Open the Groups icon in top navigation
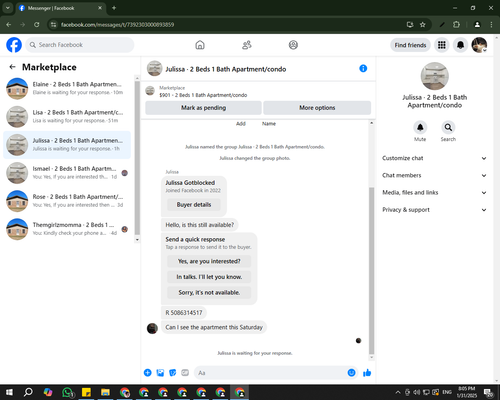 293,45
